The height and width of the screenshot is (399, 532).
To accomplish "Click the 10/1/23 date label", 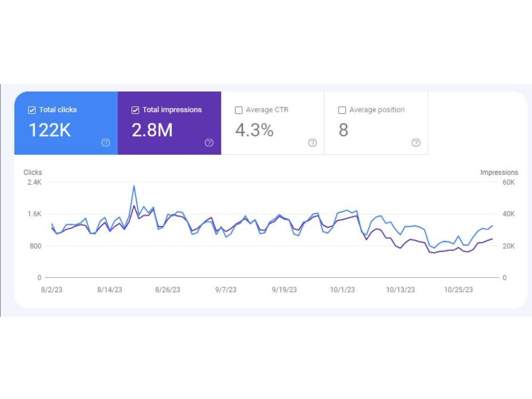I will tap(342, 290).
